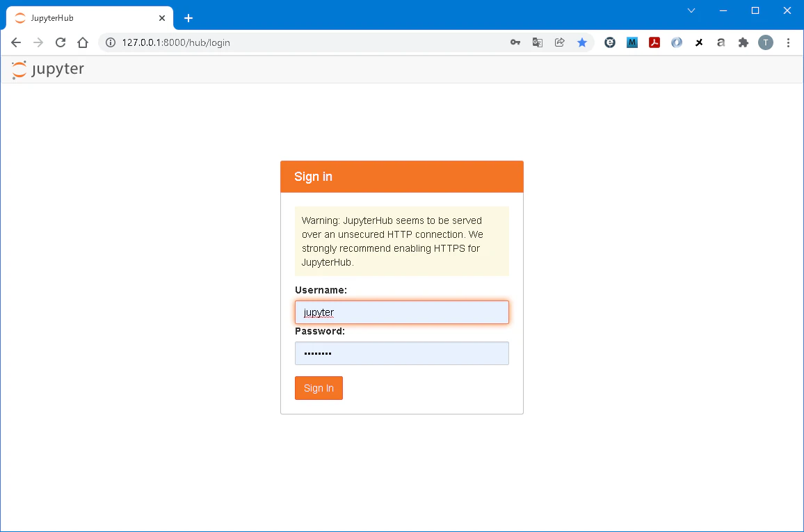804x532 pixels.
Task: Close the browser window
Action: (x=787, y=10)
